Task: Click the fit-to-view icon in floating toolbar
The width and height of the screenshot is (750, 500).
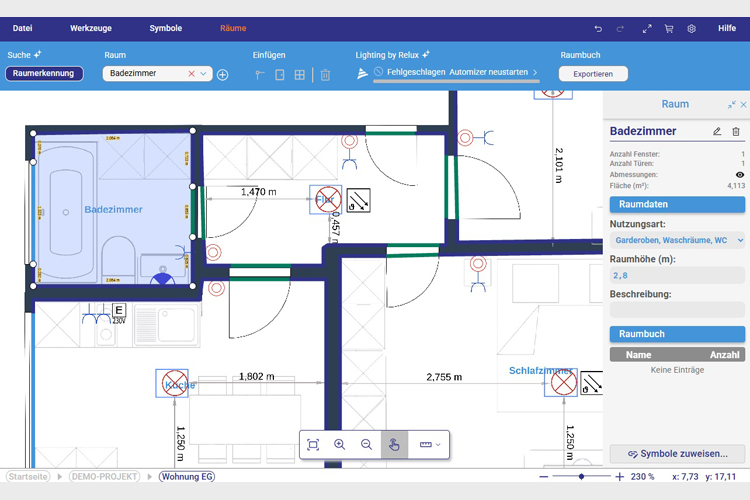Action: coord(313,445)
